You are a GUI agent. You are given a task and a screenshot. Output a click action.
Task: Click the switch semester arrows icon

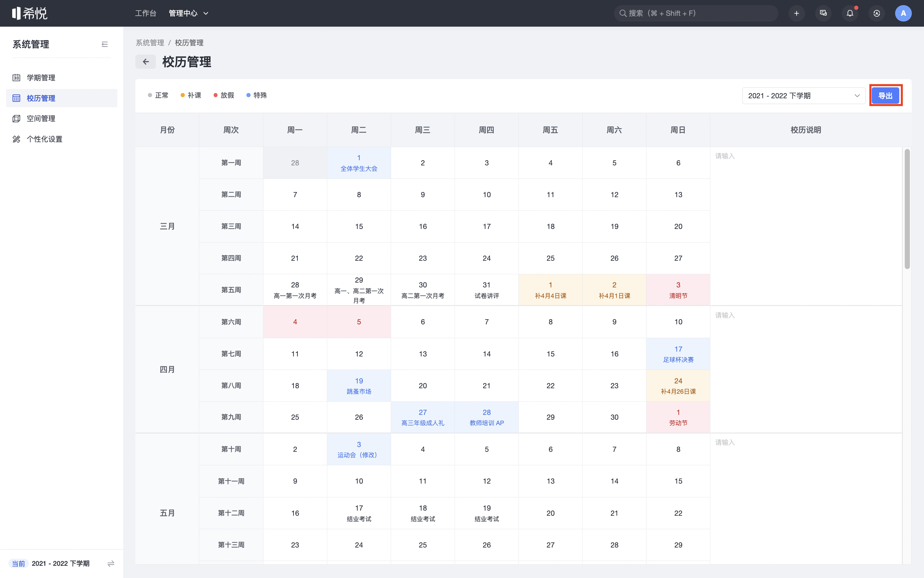click(111, 564)
